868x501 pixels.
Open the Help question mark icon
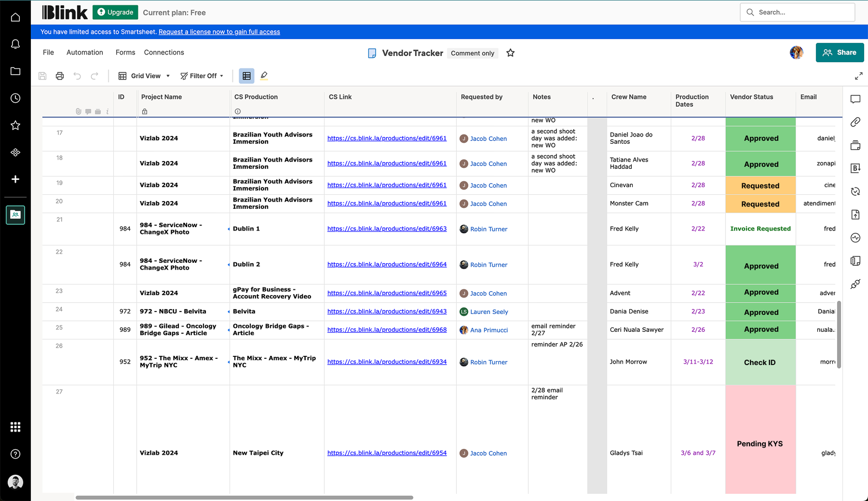pyautogui.click(x=15, y=454)
